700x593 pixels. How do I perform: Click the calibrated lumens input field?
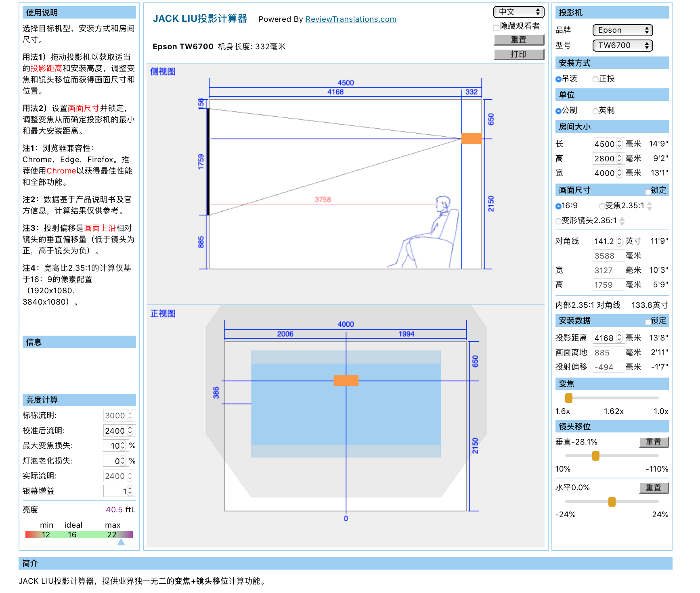(x=115, y=431)
